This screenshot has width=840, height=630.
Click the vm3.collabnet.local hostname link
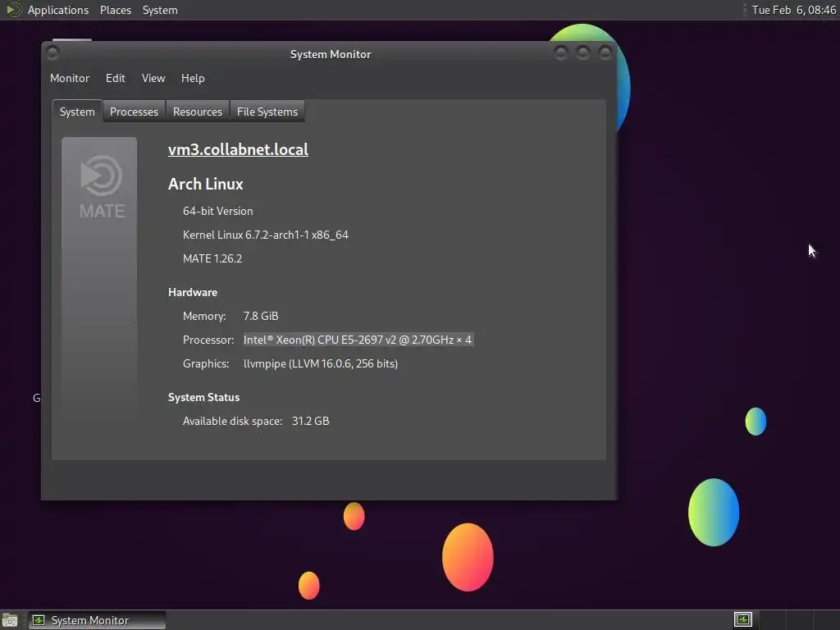238,149
